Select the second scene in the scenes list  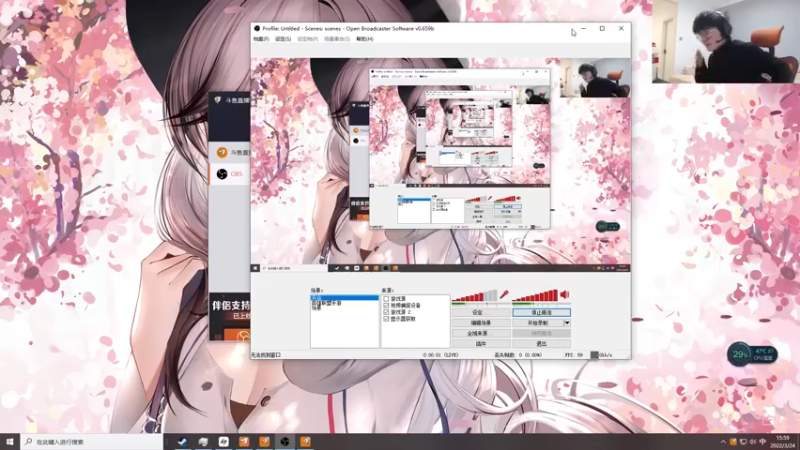tap(344, 303)
